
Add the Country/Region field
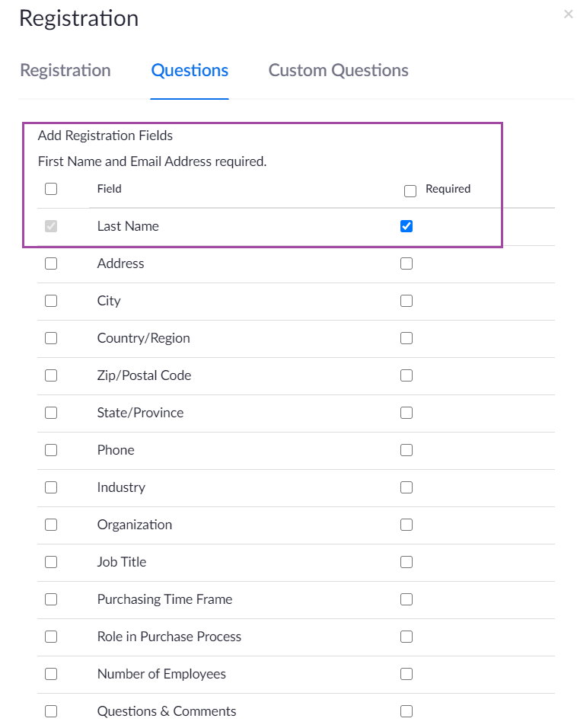[x=51, y=338]
